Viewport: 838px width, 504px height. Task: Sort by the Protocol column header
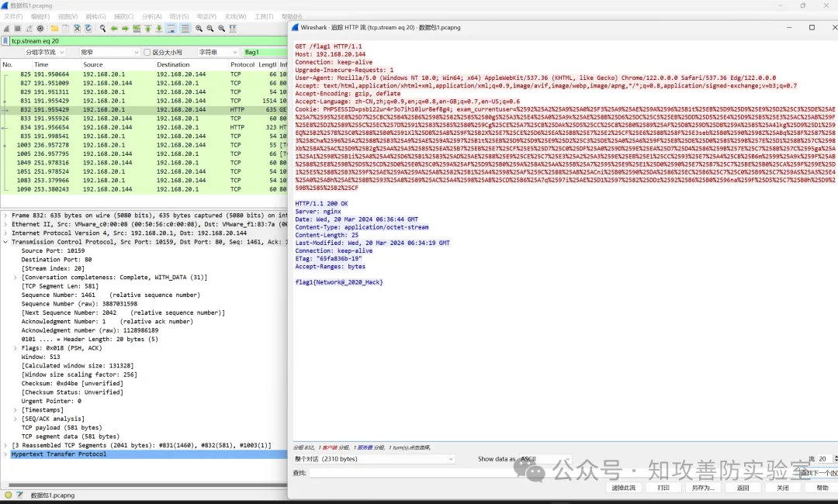242,64
